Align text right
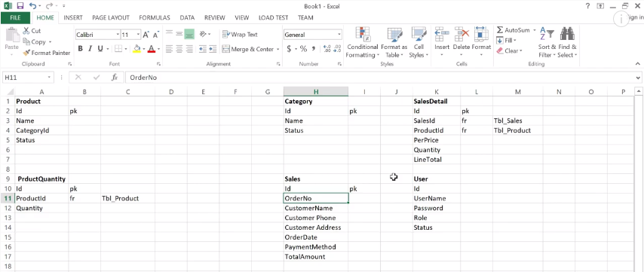The height and width of the screenshot is (272, 644). click(x=189, y=49)
